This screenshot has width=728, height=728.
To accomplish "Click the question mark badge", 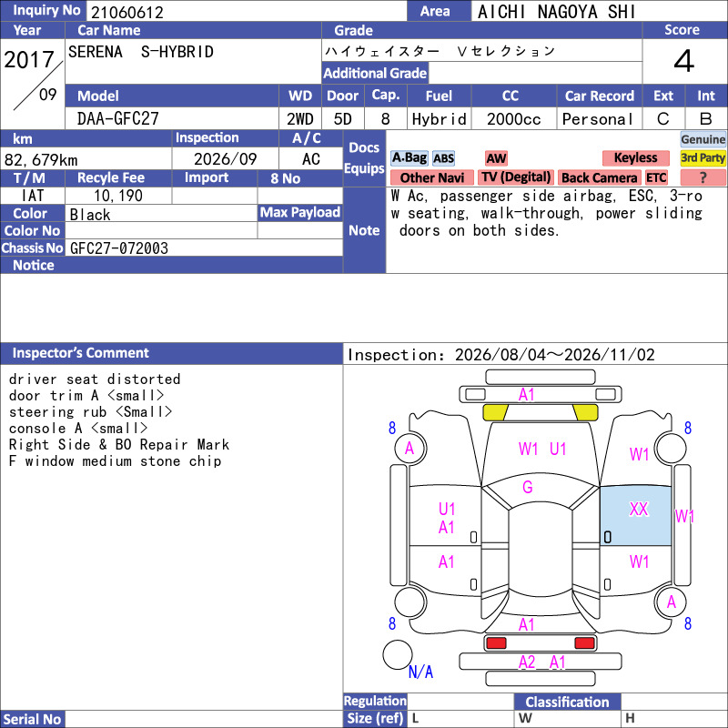I will point(703,177).
